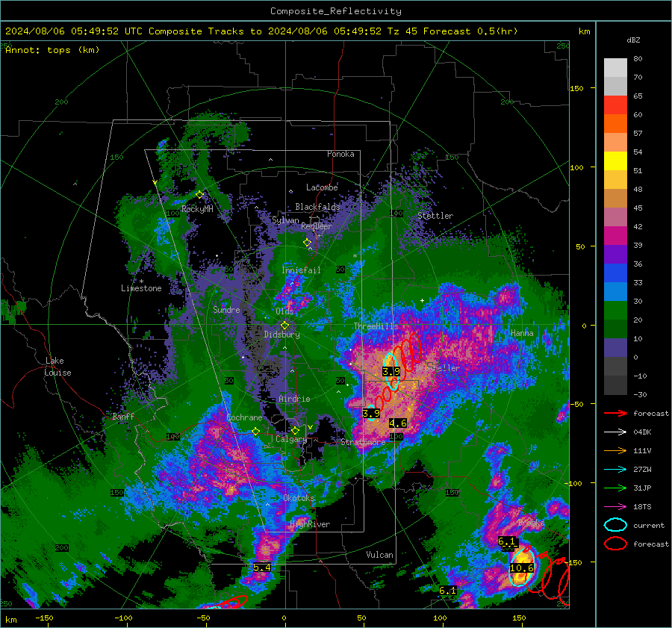Click the Banff town label

point(123,416)
